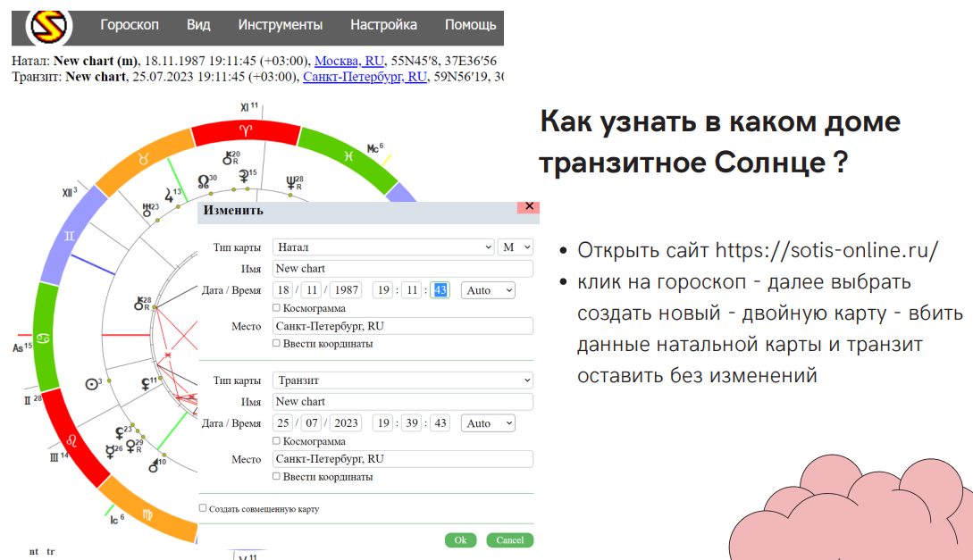Open the Вид menu

coord(198,25)
